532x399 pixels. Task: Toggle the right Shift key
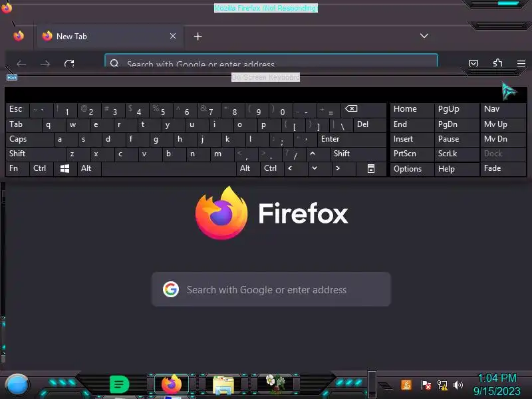(x=358, y=154)
